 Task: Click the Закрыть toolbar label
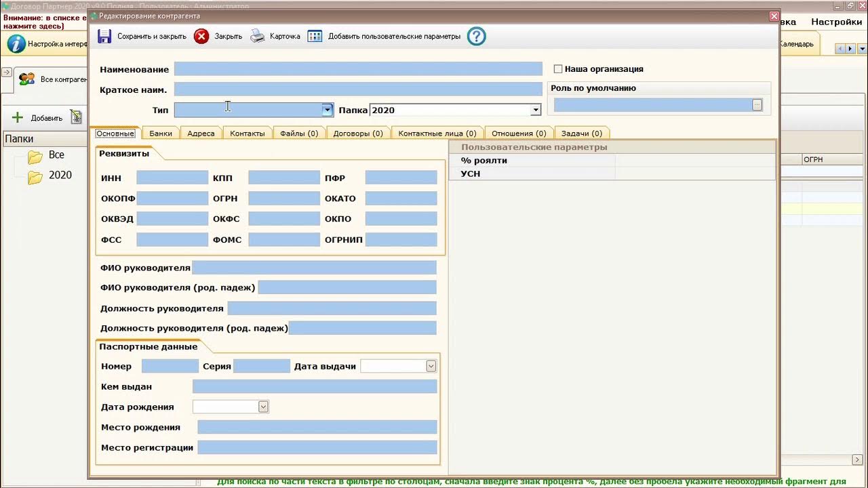point(229,37)
